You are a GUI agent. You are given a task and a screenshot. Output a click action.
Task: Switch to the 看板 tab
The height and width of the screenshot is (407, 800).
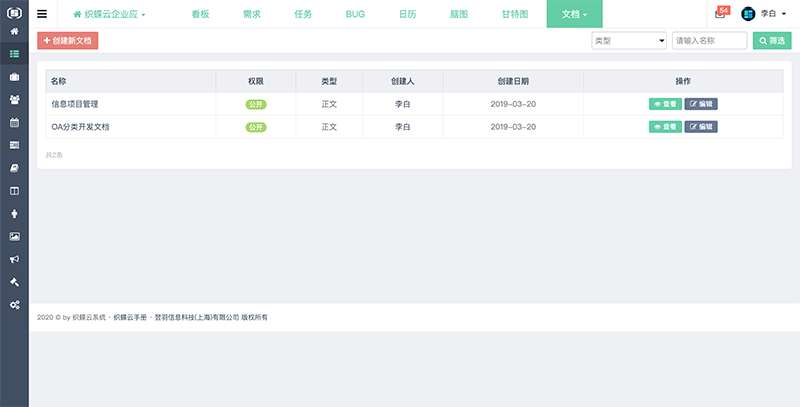pyautogui.click(x=201, y=14)
